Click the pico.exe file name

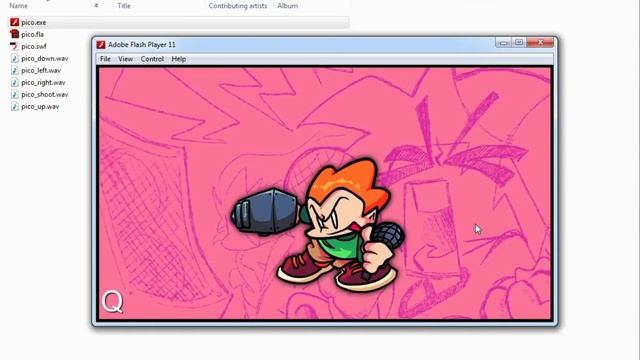33,22
